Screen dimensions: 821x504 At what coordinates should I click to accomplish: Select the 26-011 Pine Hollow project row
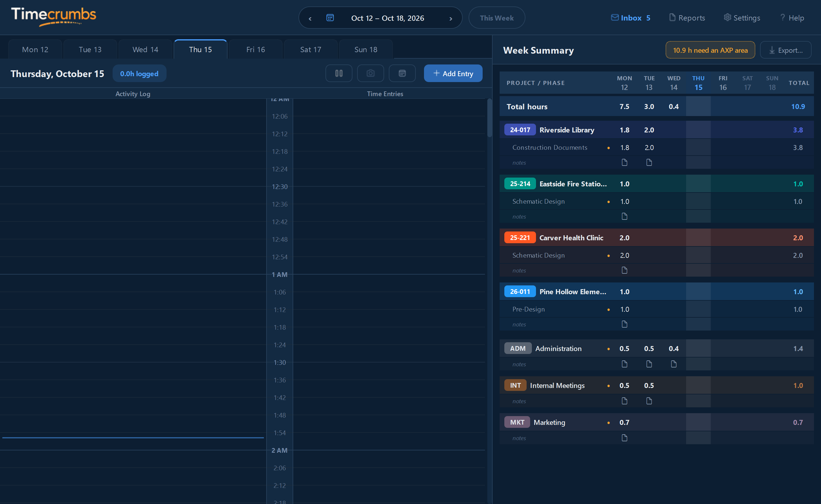[657, 292]
